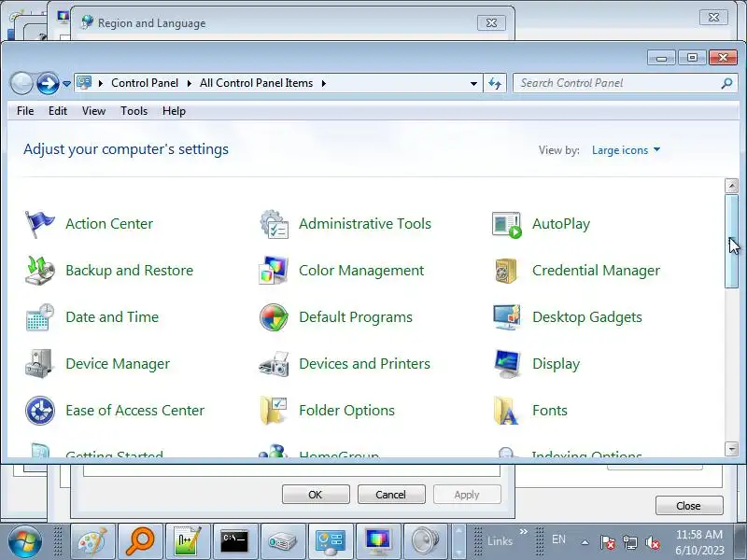Expand the View by Large icons dropdown
Screen dimensions: 747x560
pos(626,150)
